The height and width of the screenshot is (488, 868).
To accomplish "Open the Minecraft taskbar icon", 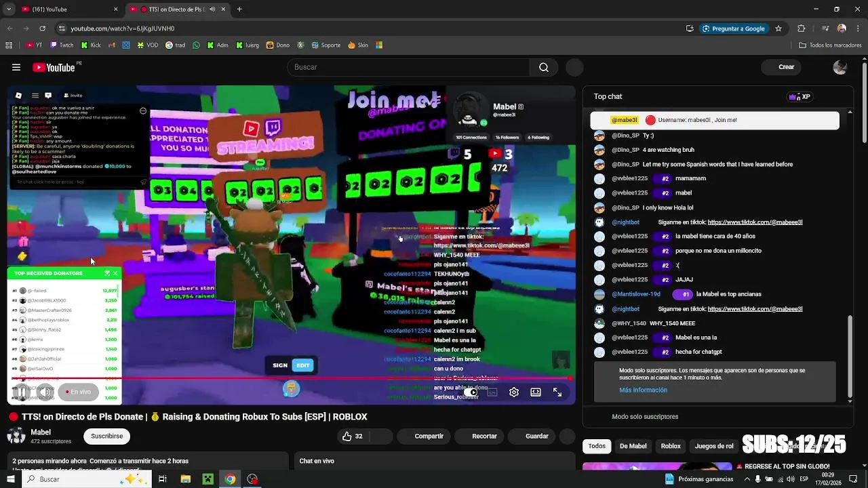I will [x=208, y=479].
